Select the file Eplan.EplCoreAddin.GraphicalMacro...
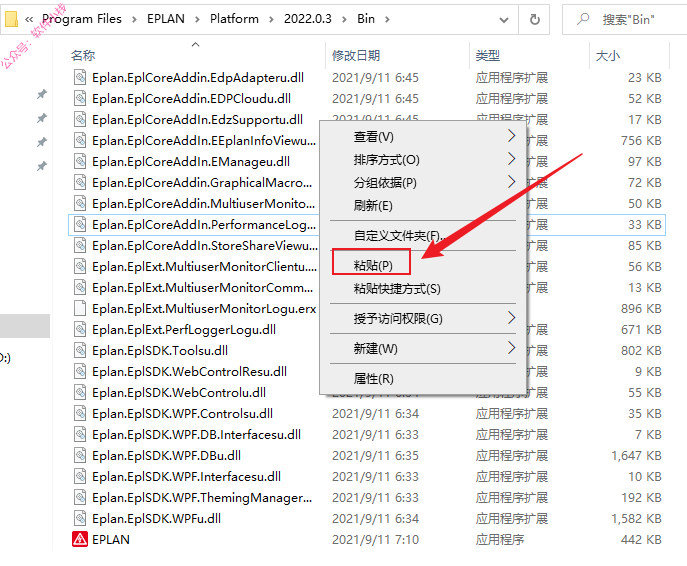 [x=202, y=183]
